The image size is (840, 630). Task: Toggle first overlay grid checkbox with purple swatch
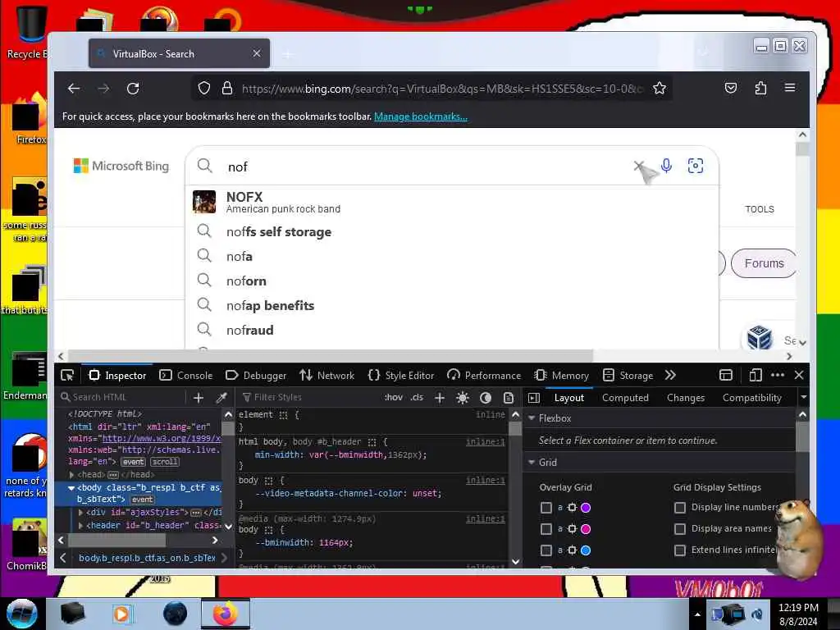click(x=546, y=507)
